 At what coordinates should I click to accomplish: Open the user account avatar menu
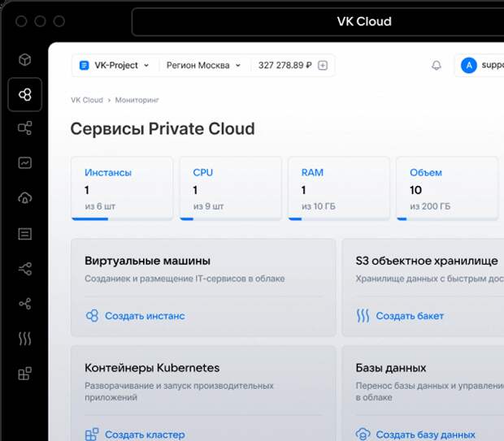click(469, 66)
